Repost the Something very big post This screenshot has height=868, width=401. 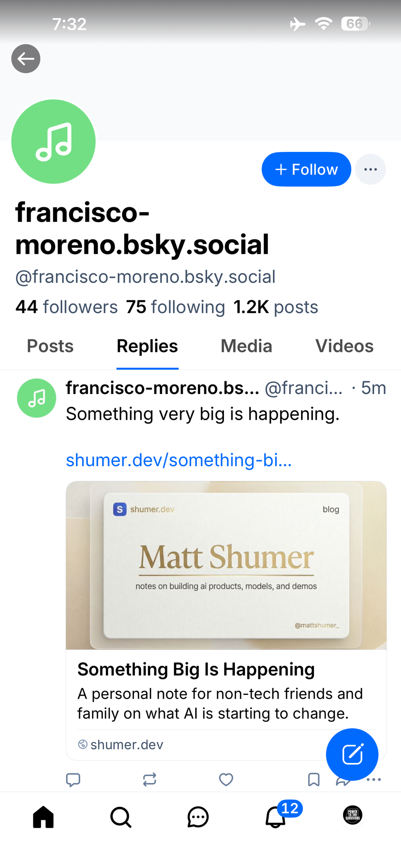point(149,779)
